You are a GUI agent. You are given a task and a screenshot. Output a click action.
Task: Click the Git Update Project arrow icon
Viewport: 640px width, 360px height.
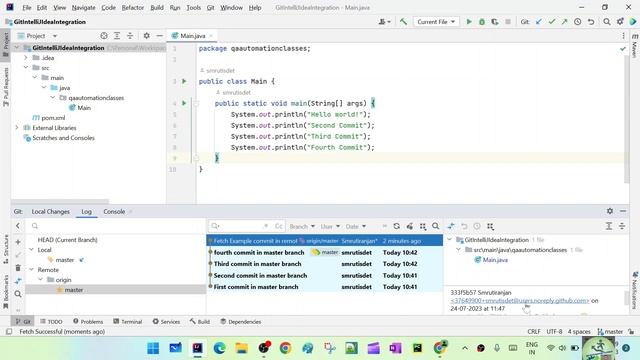(539, 22)
